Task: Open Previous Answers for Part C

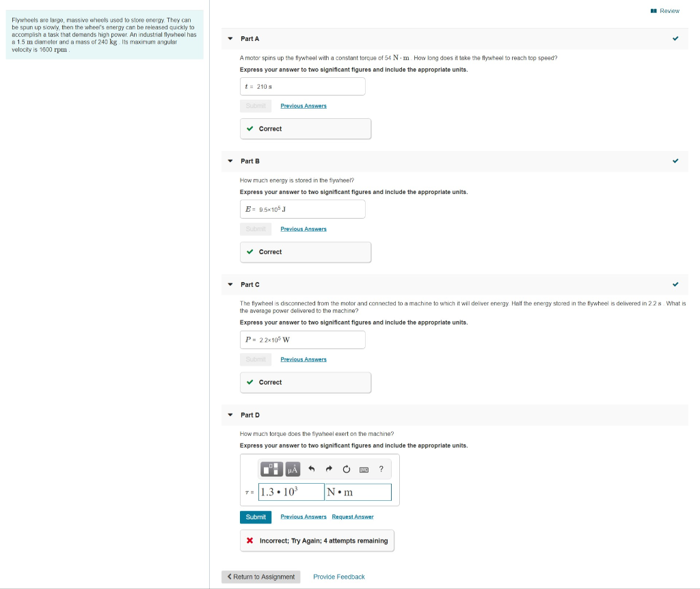Action: (x=303, y=359)
